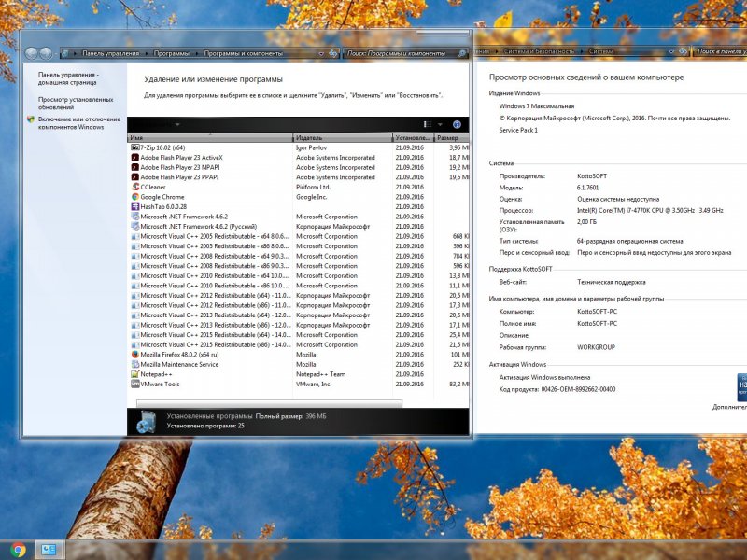Select the 'Google Inc.' publisher cell

click(x=312, y=197)
